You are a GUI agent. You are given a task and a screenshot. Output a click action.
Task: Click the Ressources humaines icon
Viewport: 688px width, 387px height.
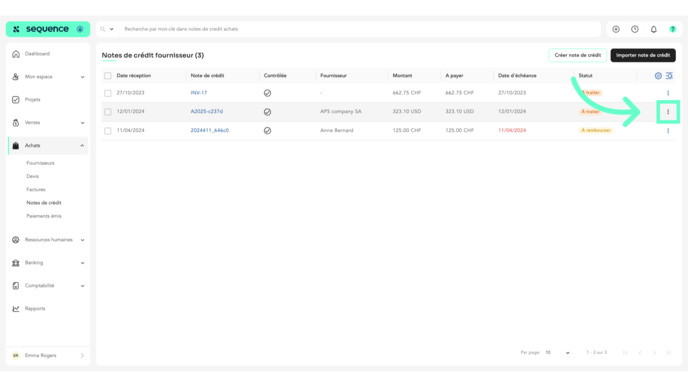(x=16, y=240)
